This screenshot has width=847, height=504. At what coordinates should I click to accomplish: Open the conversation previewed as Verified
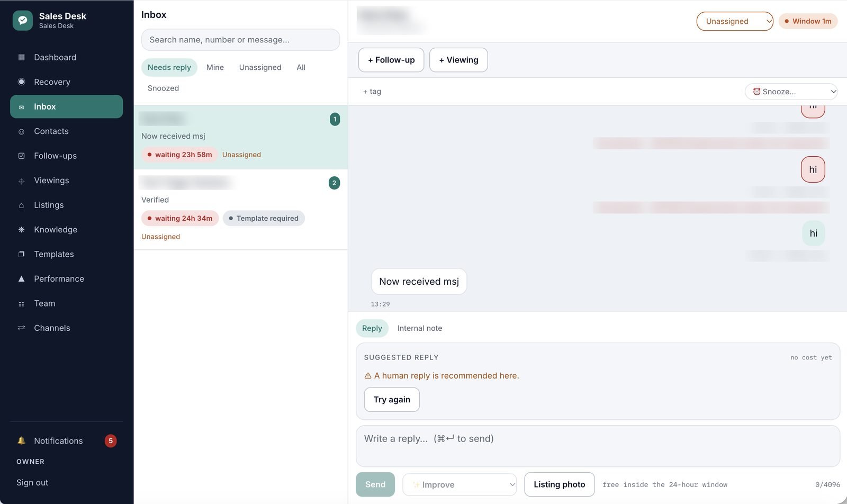241,210
